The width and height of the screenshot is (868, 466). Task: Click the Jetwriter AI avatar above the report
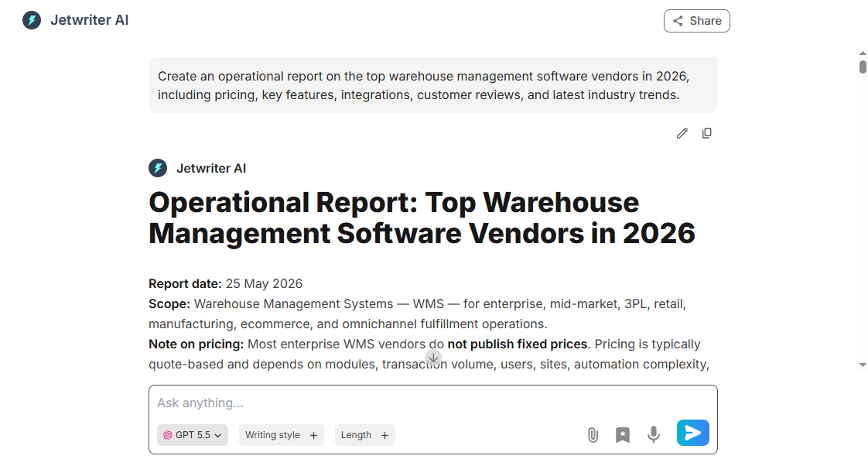coord(158,168)
